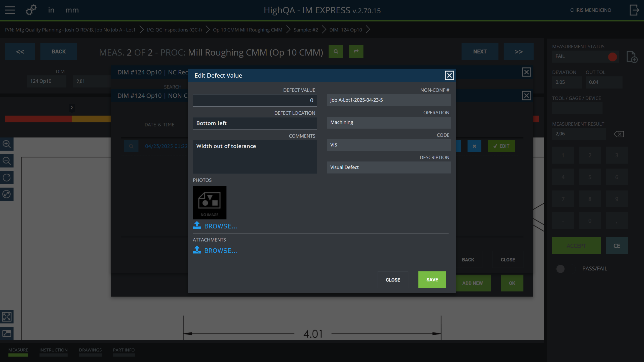The width and height of the screenshot is (644, 362).
Task: Click the CE clear entry button
Action: coord(617,246)
